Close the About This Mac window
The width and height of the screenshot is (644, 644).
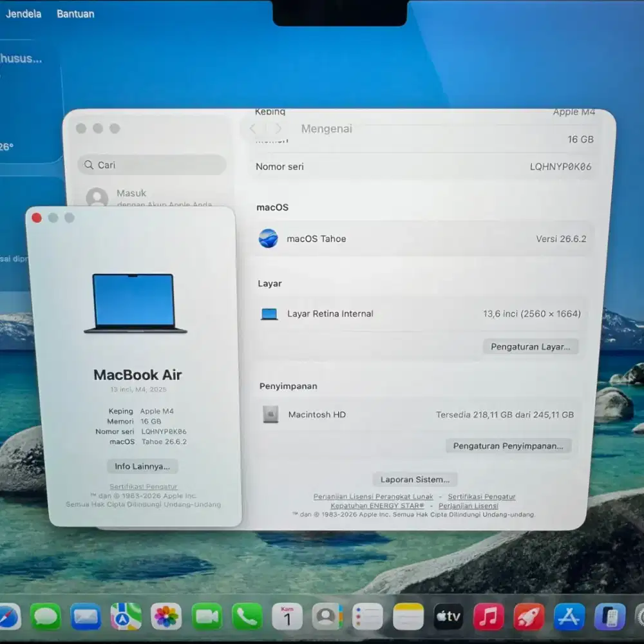pyautogui.click(x=37, y=218)
